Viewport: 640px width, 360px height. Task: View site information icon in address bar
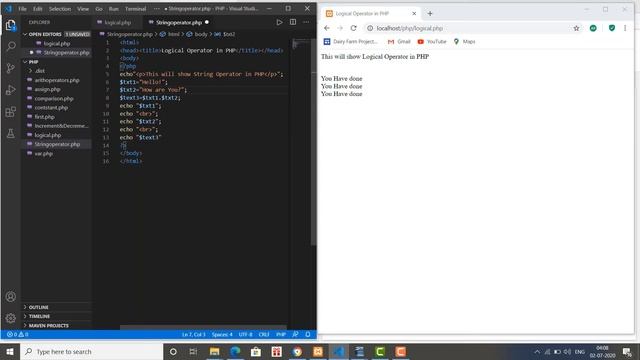click(370, 28)
